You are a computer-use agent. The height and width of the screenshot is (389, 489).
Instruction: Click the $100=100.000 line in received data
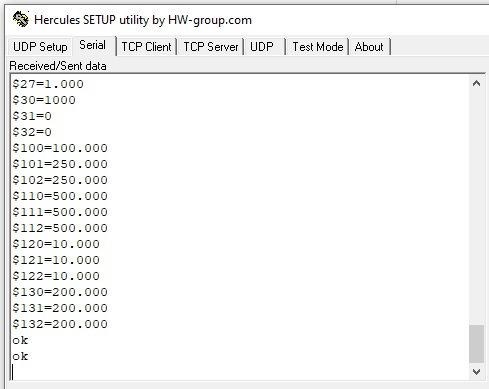60,148
